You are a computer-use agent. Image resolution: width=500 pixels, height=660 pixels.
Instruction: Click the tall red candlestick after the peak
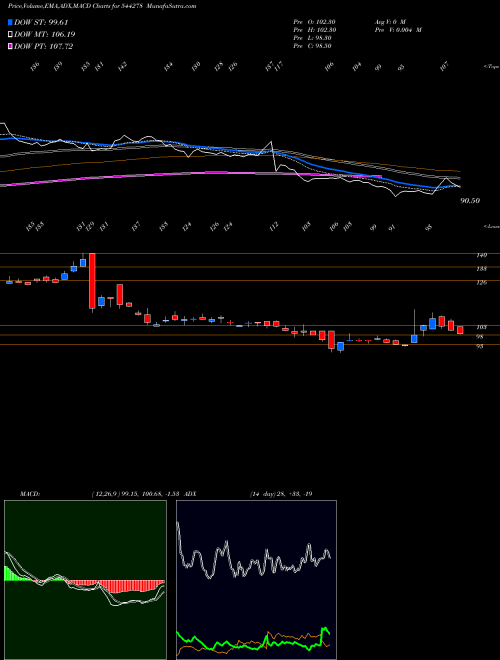coord(92,281)
